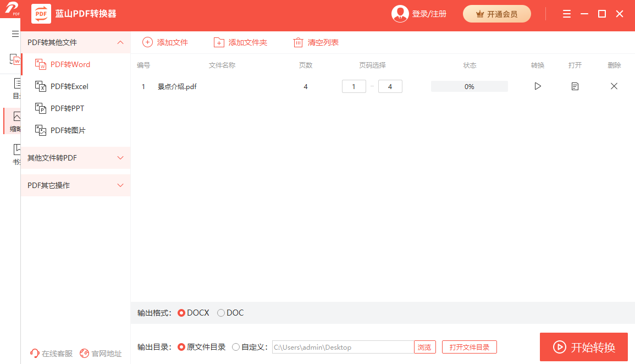
Task: Click the add folder icon
Action: click(219, 42)
